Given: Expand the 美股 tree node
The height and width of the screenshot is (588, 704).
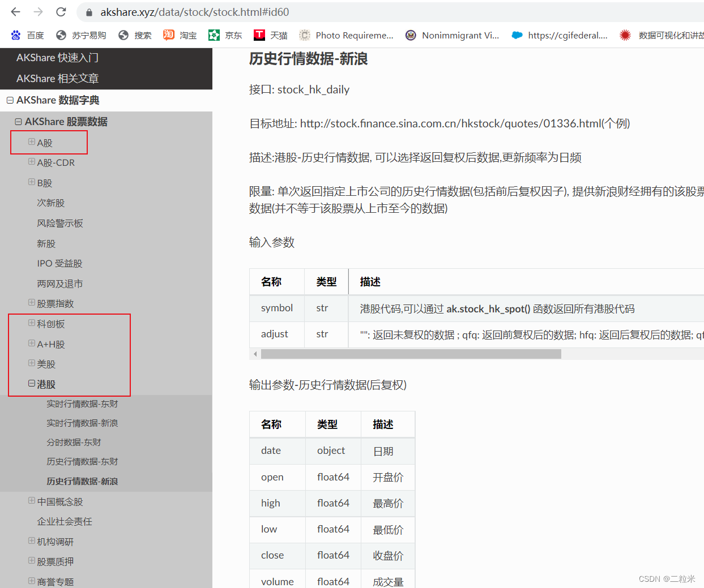Looking at the screenshot, I should coord(32,364).
